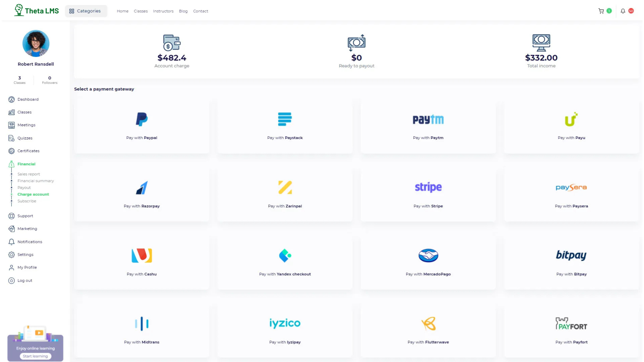Click the notifications bell icon in header

623,11
